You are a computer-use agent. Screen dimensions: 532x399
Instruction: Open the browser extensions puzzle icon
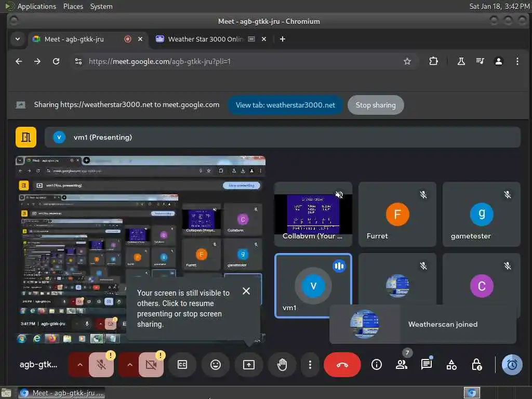point(433,61)
